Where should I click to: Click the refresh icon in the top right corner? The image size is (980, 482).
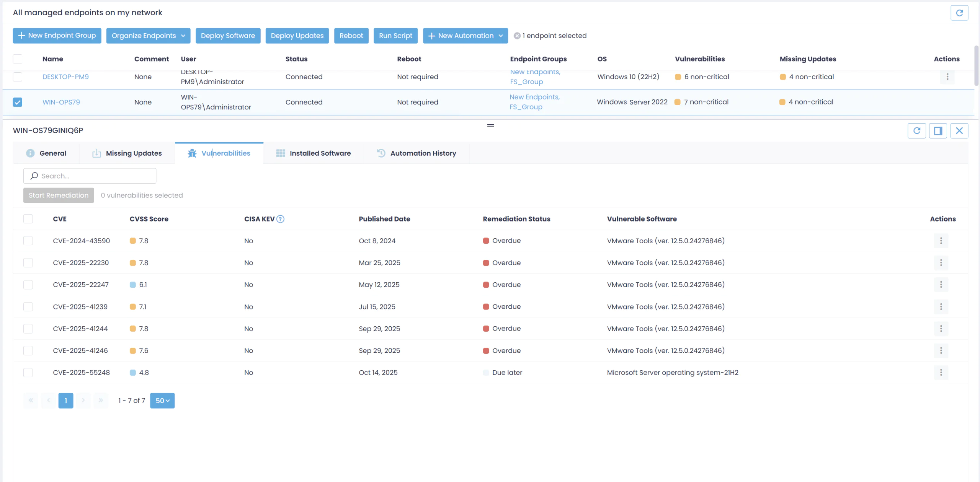pyautogui.click(x=960, y=12)
